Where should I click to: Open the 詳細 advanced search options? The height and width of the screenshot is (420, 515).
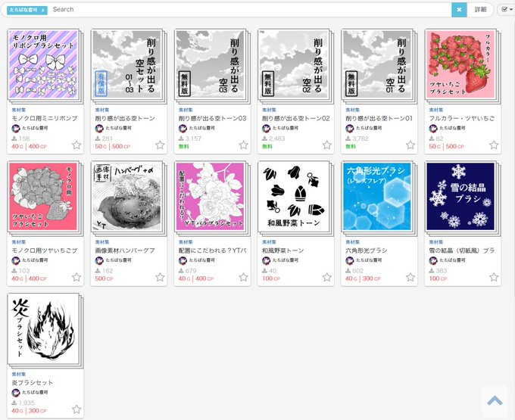[x=480, y=10]
